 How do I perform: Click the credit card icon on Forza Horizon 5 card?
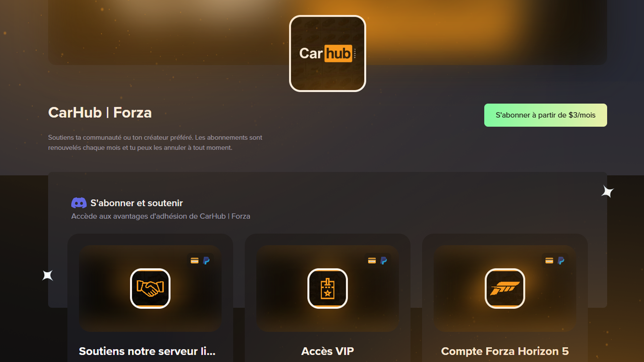[549, 261]
